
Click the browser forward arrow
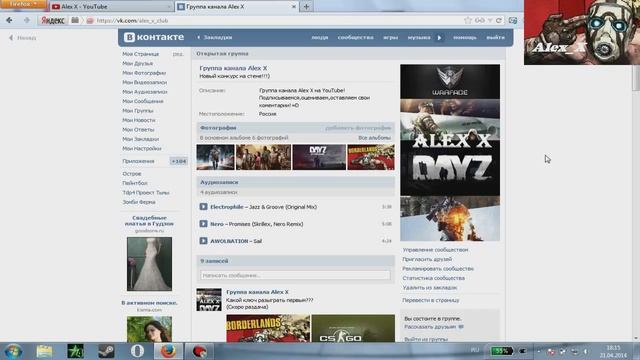click(x=27, y=20)
